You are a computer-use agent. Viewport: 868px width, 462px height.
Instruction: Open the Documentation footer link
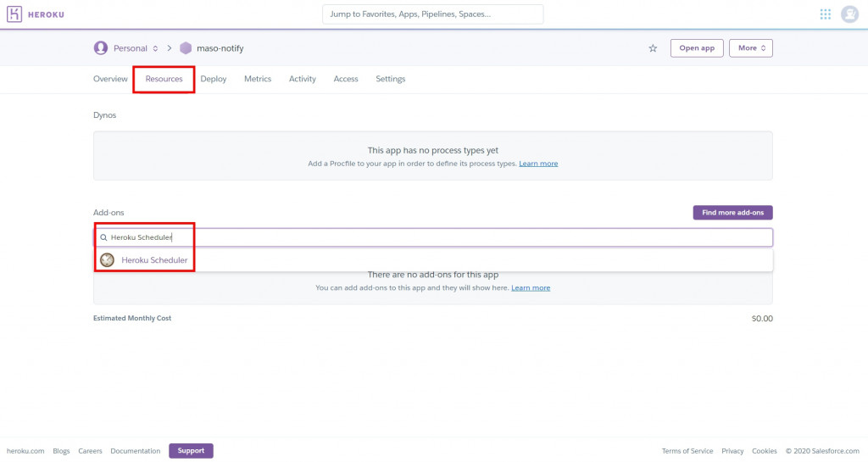click(x=136, y=451)
